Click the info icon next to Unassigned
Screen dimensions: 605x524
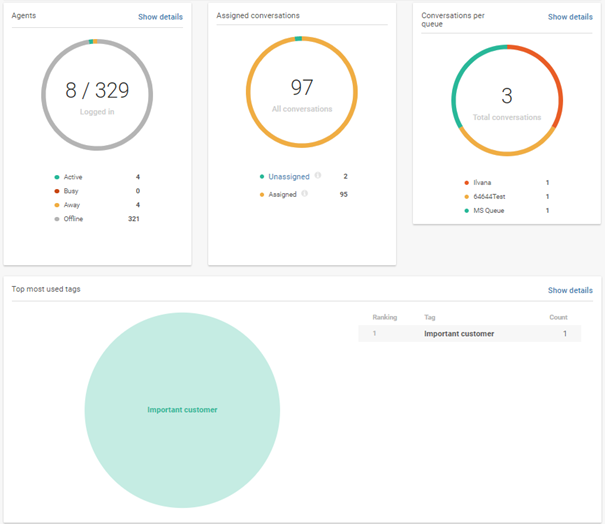click(x=318, y=176)
